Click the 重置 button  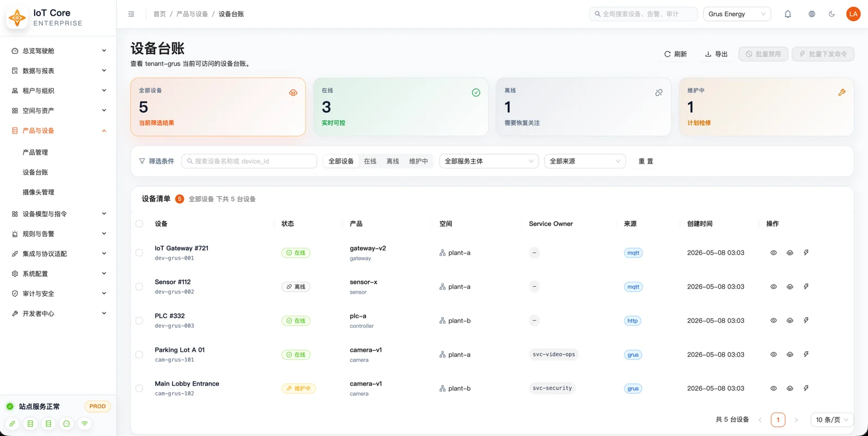click(646, 161)
